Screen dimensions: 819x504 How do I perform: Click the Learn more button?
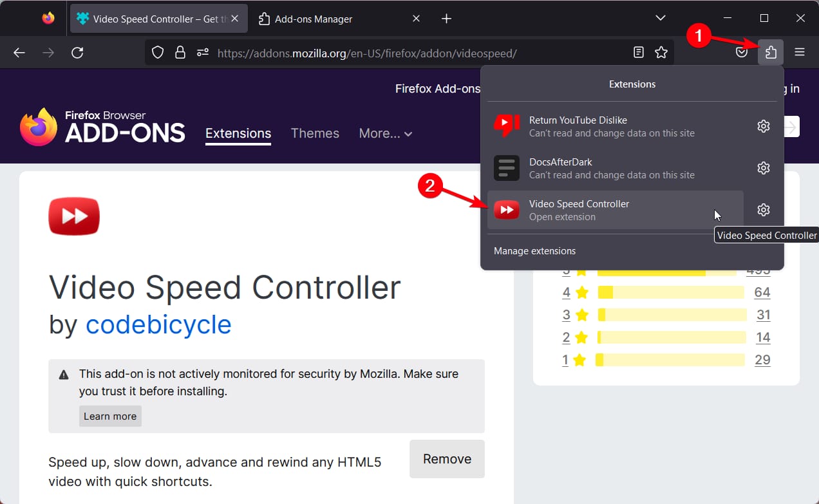(110, 416)
